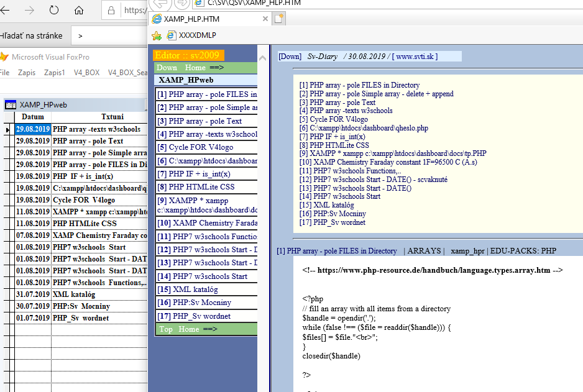Click the find-on-page search input field
583x392 pixels.
[x=109, y=36]
